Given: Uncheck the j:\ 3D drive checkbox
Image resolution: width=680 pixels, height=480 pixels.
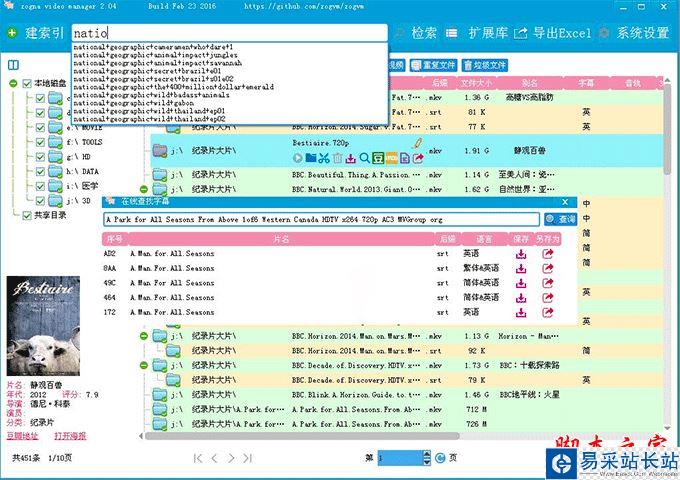Looking at the screenshot, I should coord(40,201).
